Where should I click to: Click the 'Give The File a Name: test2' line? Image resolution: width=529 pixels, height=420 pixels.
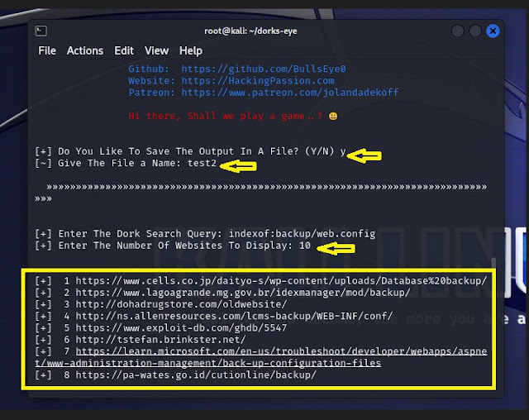(x=126, y=163)
